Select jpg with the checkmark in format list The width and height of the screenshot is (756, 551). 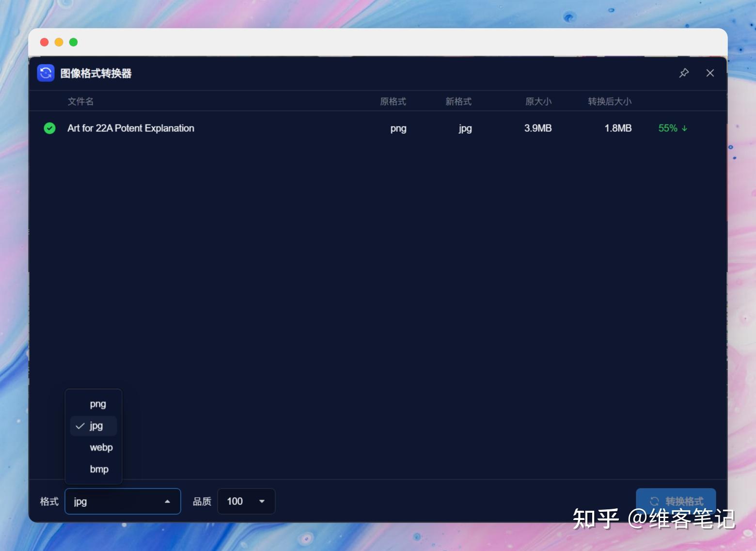click(x=95, y=425)
